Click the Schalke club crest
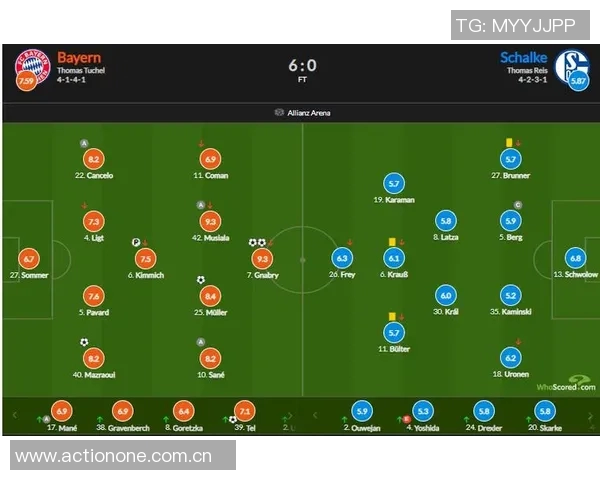Screen dimensions: 600x480 (571, 66)
